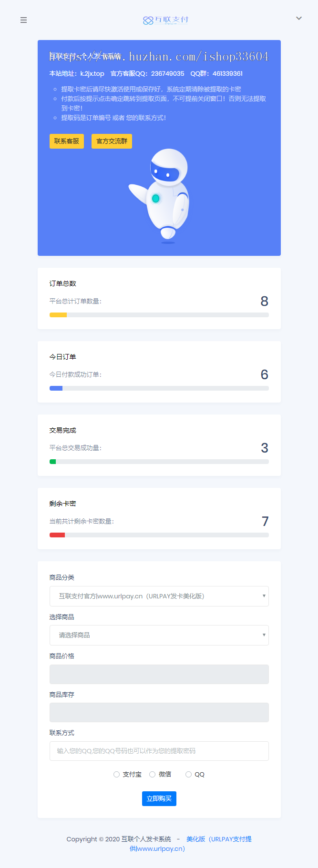Click the 官方交流群 yellow button
The width and height of the screenshot is (318, 868).
[112, 141]
